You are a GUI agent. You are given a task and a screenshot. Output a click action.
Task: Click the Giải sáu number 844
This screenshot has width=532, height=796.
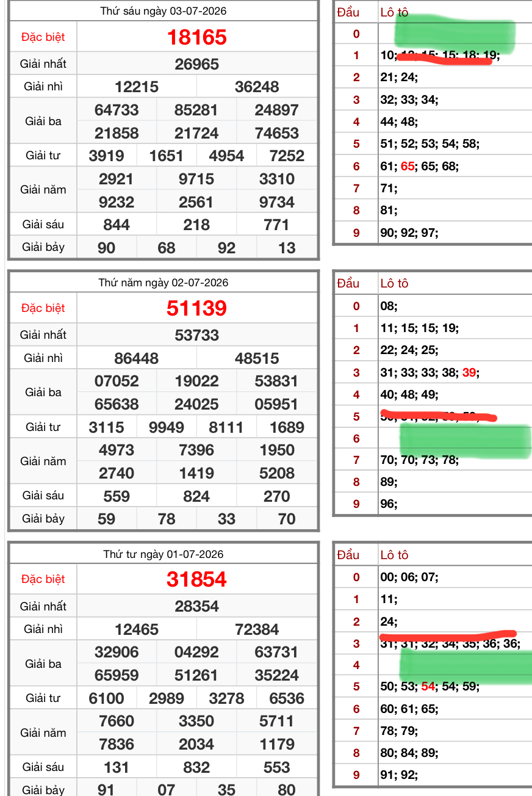click(117, 225)
